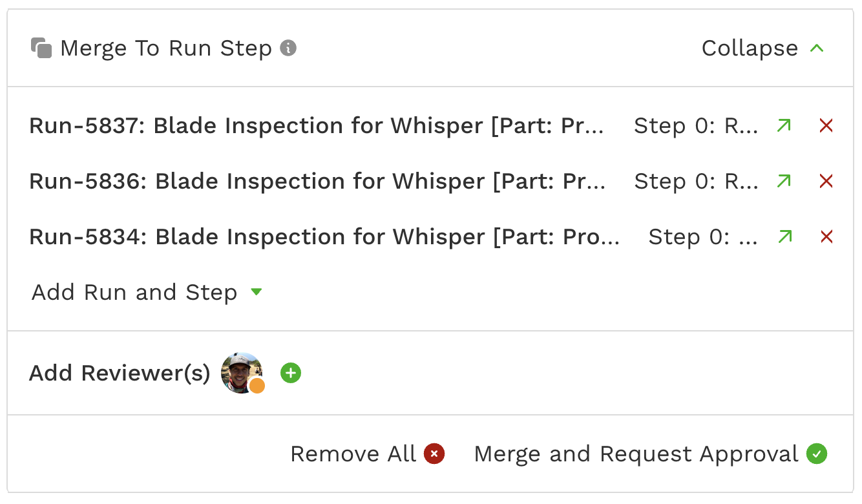This screenshot has height=504, width=862.
Task: Remove Run-5836 with red X icon
Action: click(x=826, y=182)
